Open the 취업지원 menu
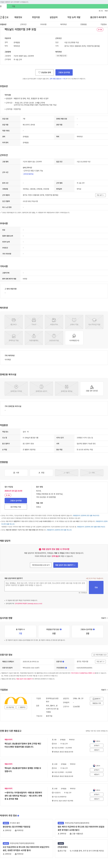Image resolution: width=108 pixels, height=868 pixels. (x=36, y=17)
